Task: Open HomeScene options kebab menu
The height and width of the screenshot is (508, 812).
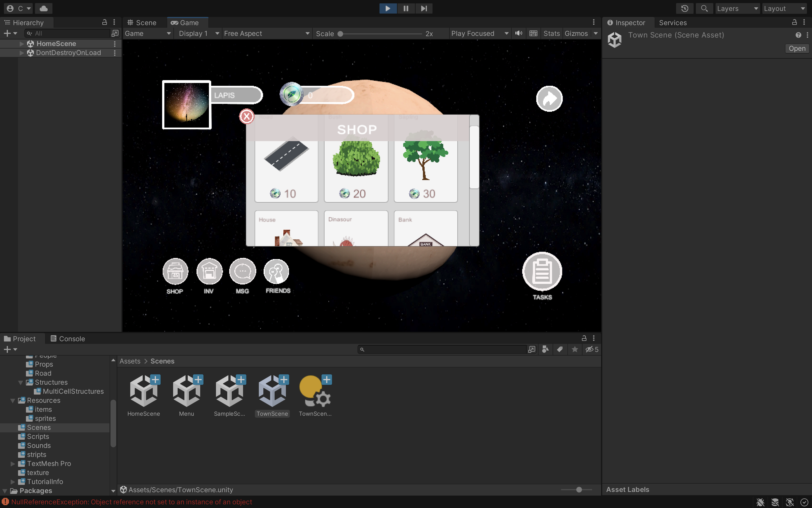Action: tap(115, 44)
